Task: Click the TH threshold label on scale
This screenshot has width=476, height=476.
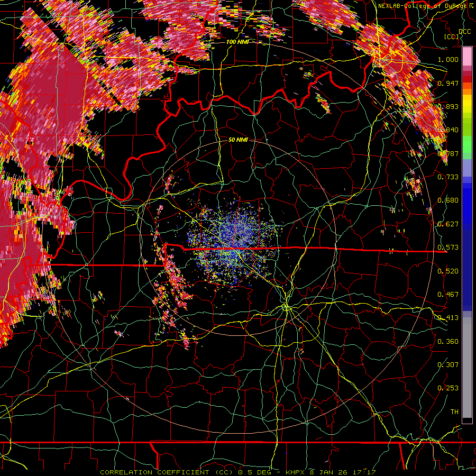Action: 454,411
